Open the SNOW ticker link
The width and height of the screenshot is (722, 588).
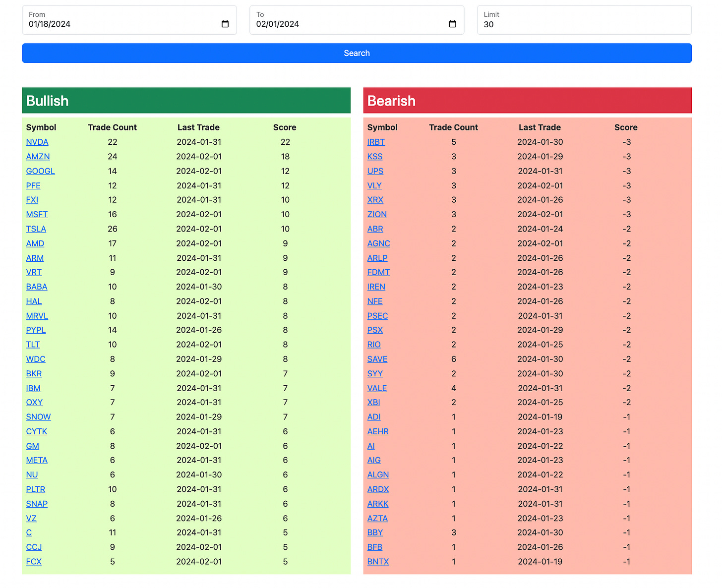pyautogui.click(x=39, y=417)
